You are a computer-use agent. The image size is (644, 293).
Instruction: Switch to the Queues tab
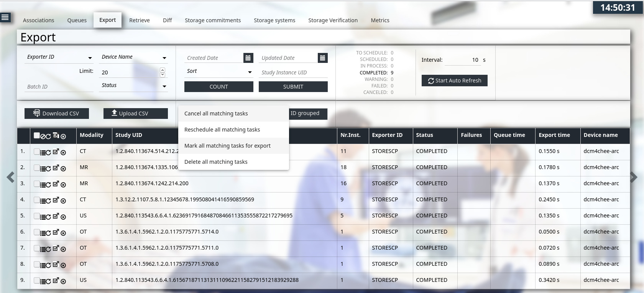tap(77, 20)
